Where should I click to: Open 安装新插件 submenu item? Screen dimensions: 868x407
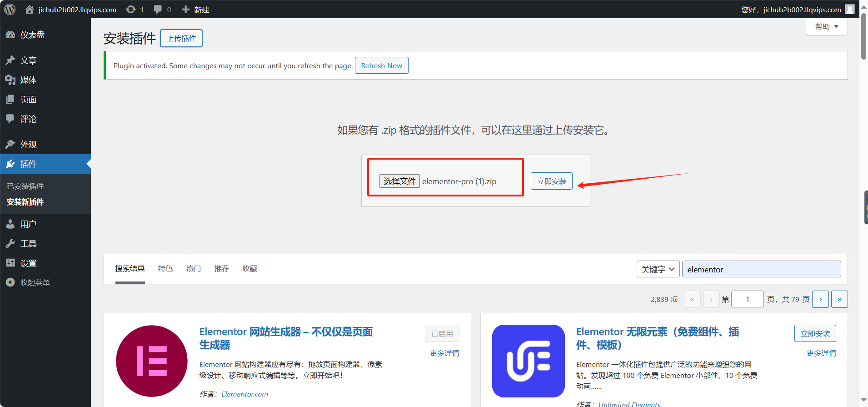pos(25,202)
